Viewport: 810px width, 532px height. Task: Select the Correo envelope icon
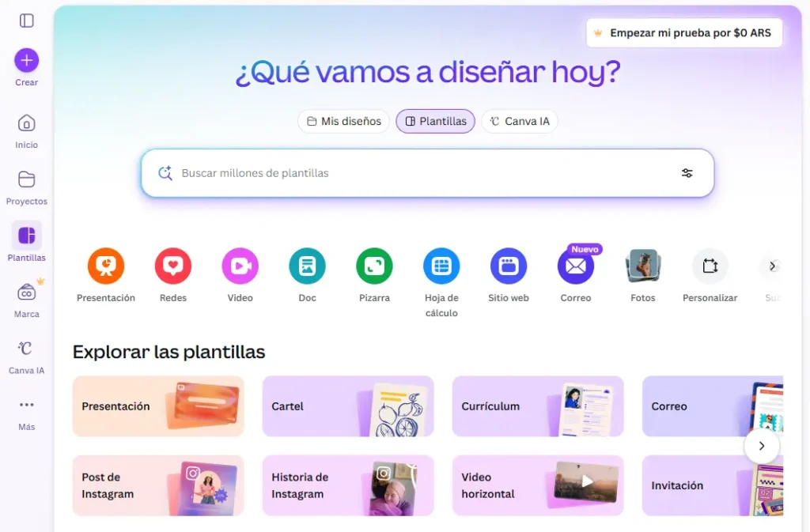575,266
